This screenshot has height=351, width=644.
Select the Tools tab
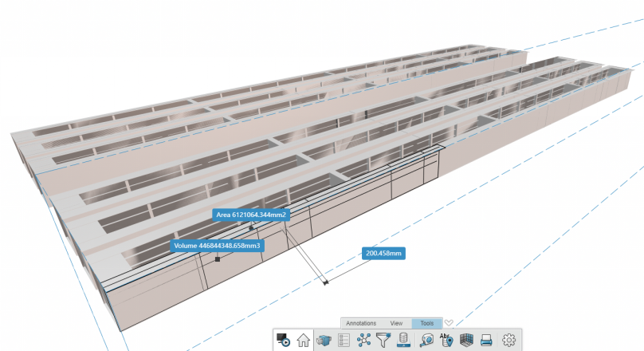pyautogui.click(x=427, y=323)
